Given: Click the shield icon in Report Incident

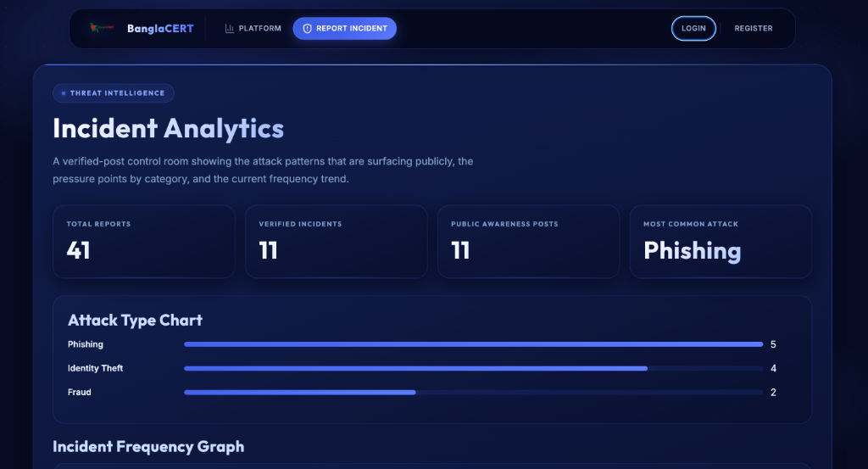Looking at the screenshot, I should [307, 28].
